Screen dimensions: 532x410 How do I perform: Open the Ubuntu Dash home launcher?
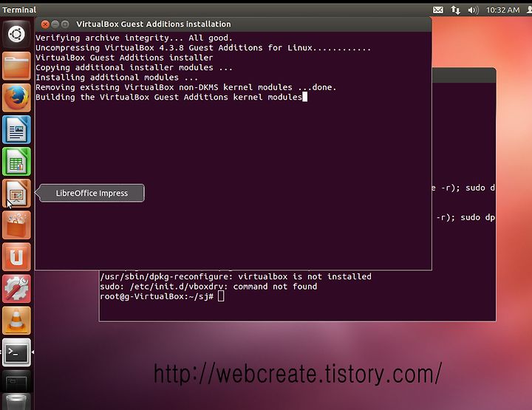(x=16, y=34)
